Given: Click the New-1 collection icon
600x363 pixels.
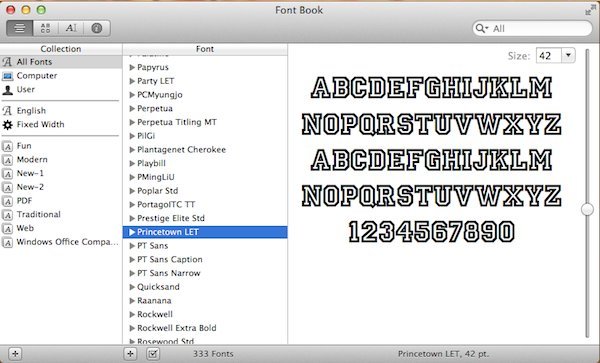Looking at the screenshot, I should (7, 174).
